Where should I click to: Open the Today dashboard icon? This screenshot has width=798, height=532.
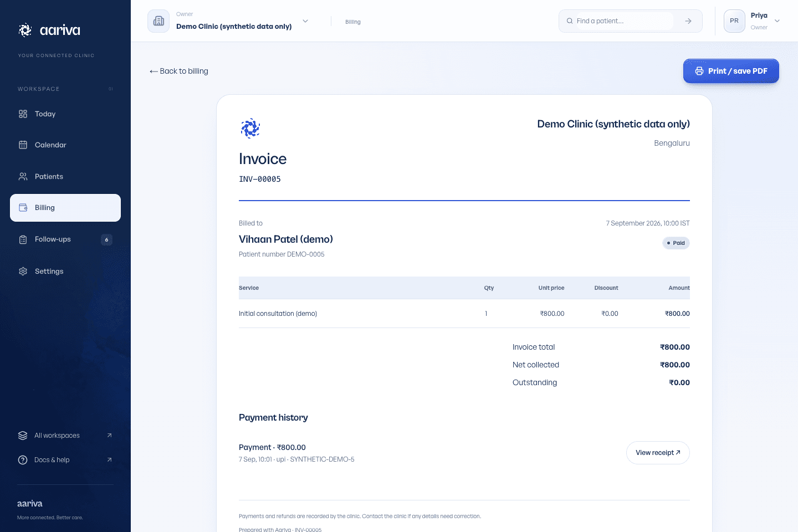23,114
